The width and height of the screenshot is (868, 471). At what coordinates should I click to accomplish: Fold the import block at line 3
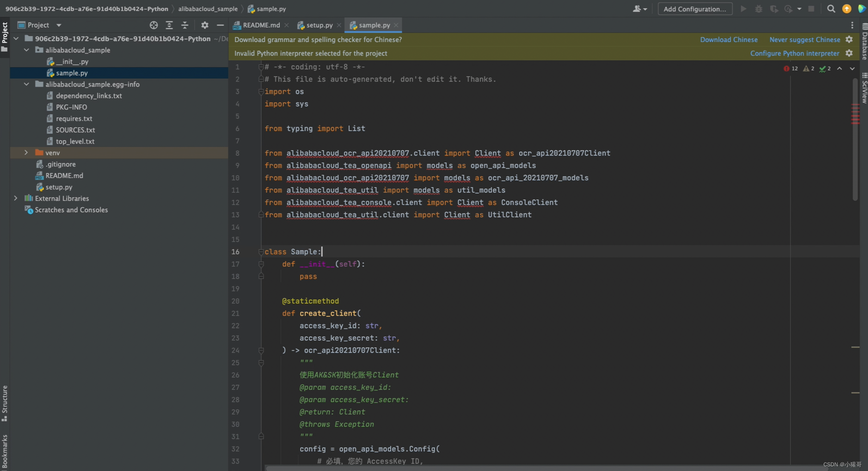[x=261, y=91]
